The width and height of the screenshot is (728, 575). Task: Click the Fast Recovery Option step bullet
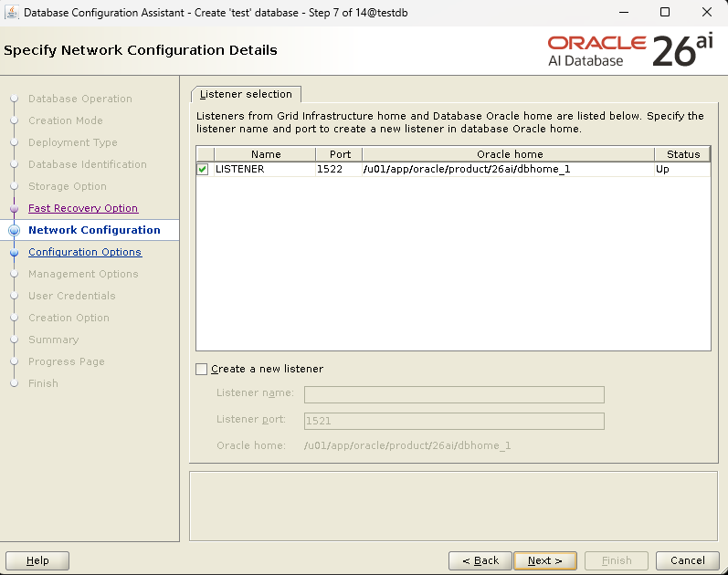(x=15, y=209)
